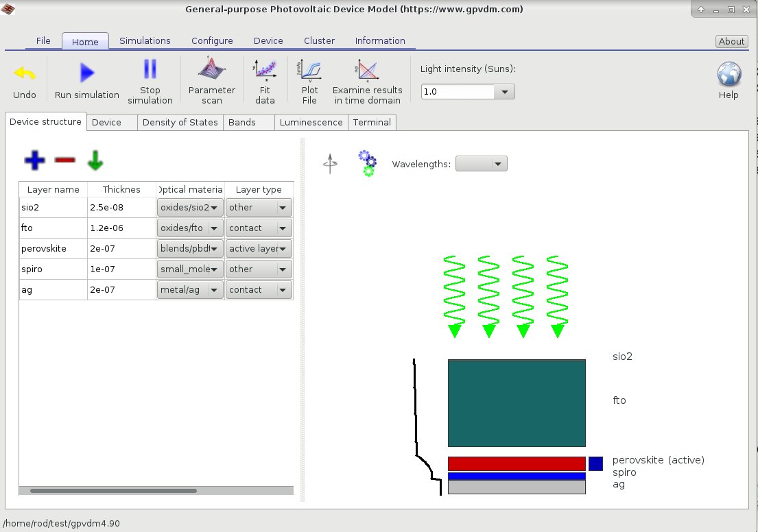This screenshot has width=758, height=532.
Task: Rotate the device structure view
Action: point(330,163)
